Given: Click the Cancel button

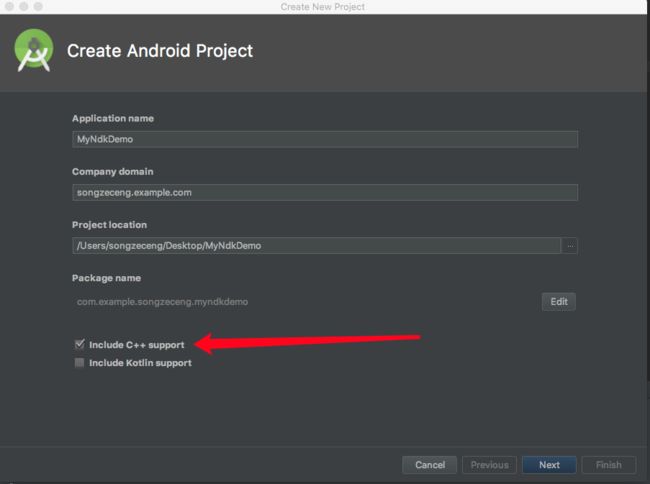Looking at the screenshot, I should tap(429, 465).
